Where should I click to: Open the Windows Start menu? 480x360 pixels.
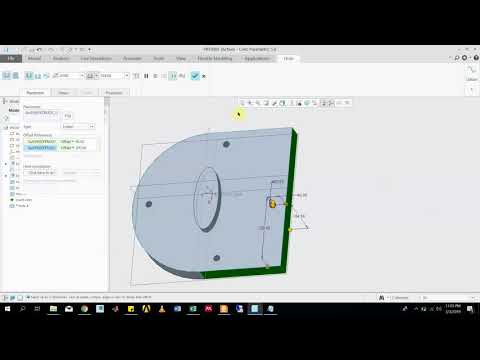coord(7,309)
